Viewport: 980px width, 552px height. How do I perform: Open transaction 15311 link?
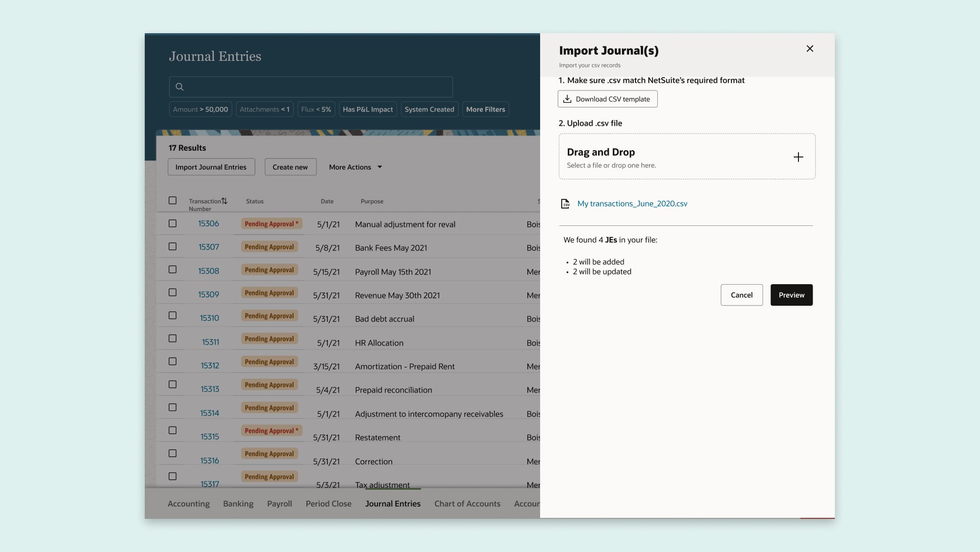(210, 342)
